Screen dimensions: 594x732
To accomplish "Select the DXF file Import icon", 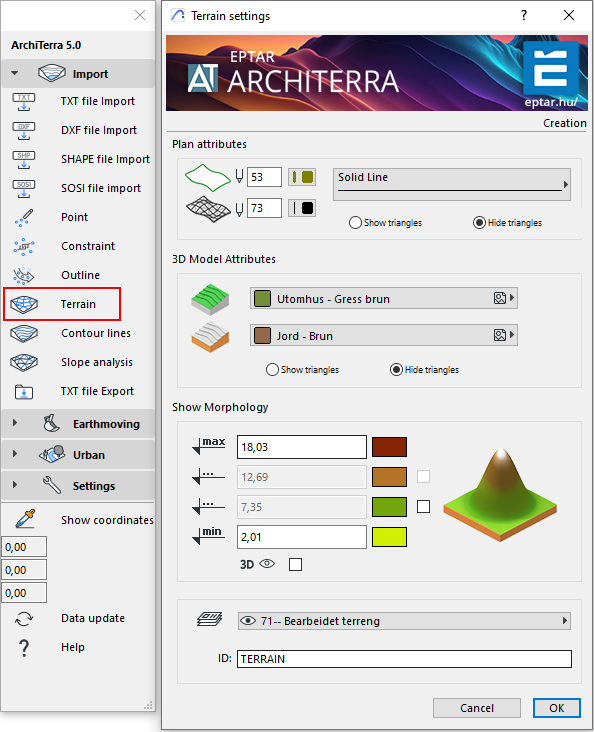I will pos(24,130).
